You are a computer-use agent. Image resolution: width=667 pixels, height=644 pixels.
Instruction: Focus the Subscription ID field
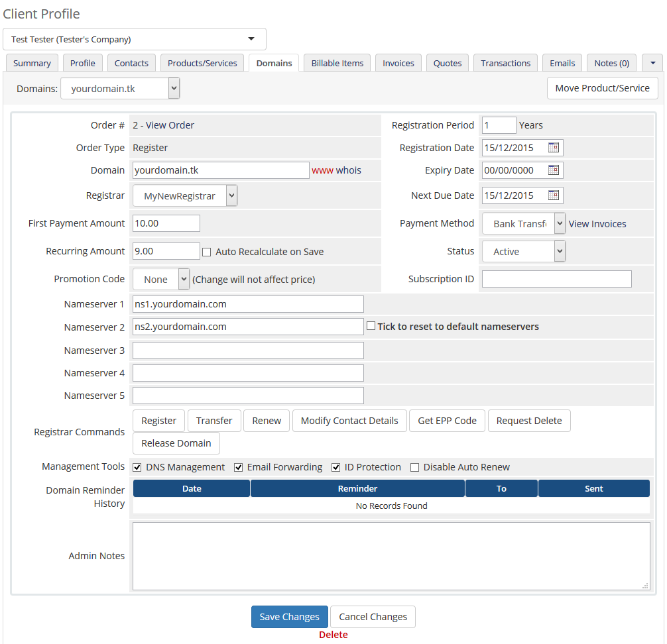click(x=557, y=279)
